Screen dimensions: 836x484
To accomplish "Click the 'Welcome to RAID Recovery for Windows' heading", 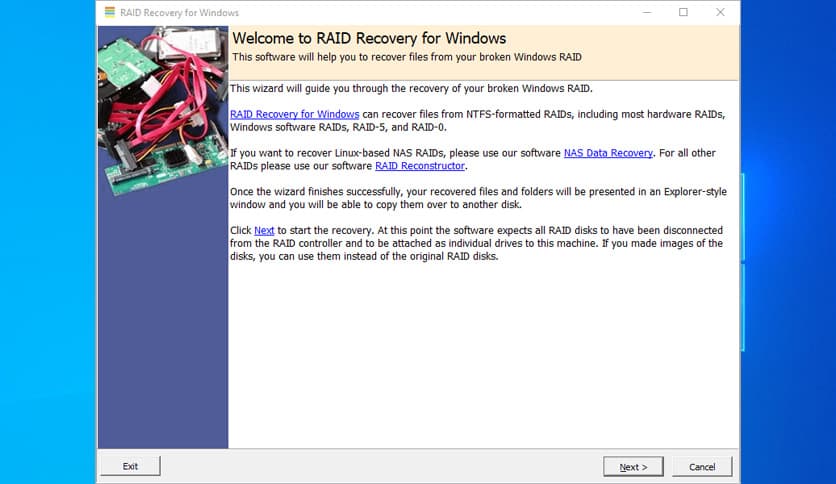I will click(369, 38).
